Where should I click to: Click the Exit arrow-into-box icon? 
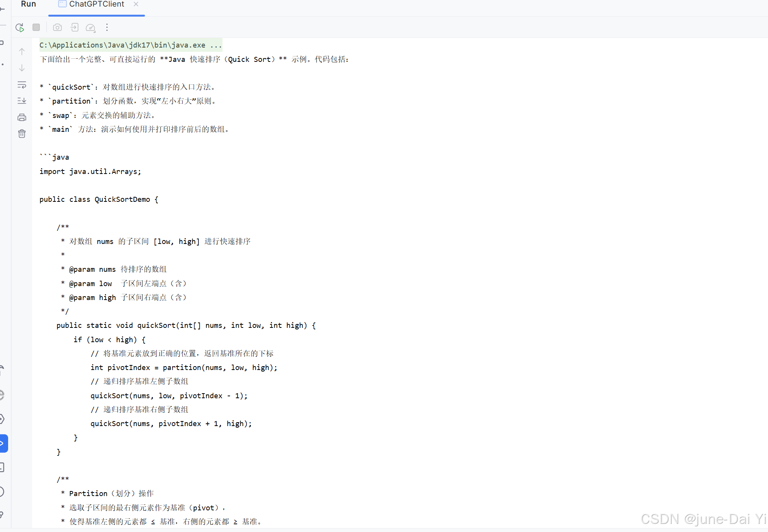click(x=74, y=27)
